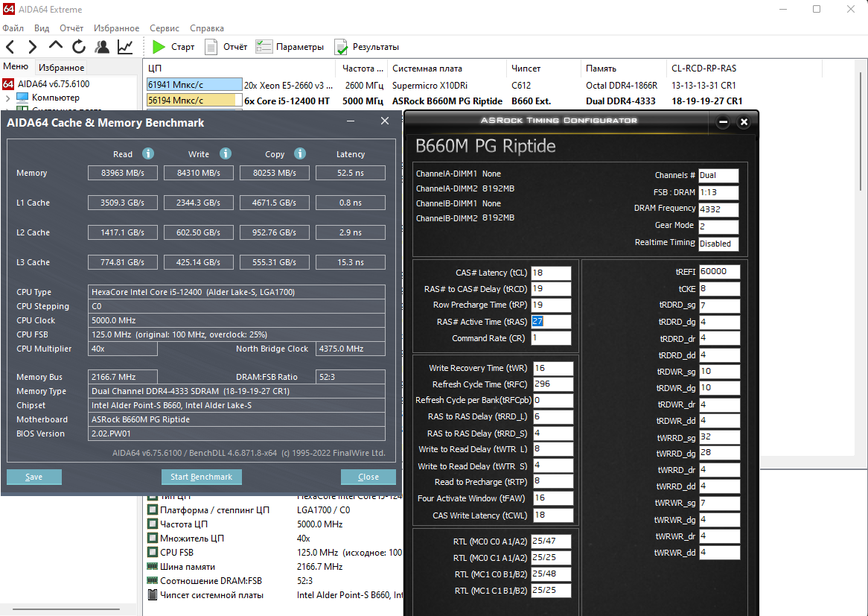Sort by the Память column header

(x=624, y=69)
